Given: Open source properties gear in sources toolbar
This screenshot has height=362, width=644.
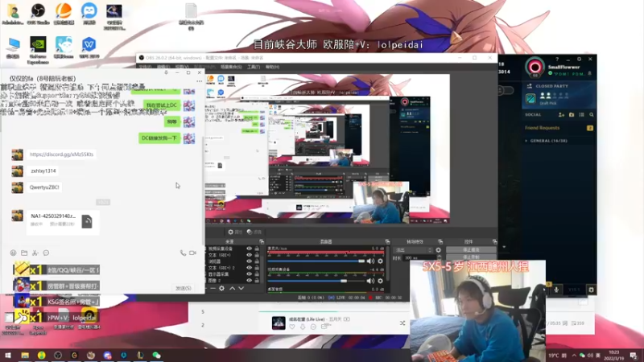Looking at the screenshot, I should coord(222,289).
